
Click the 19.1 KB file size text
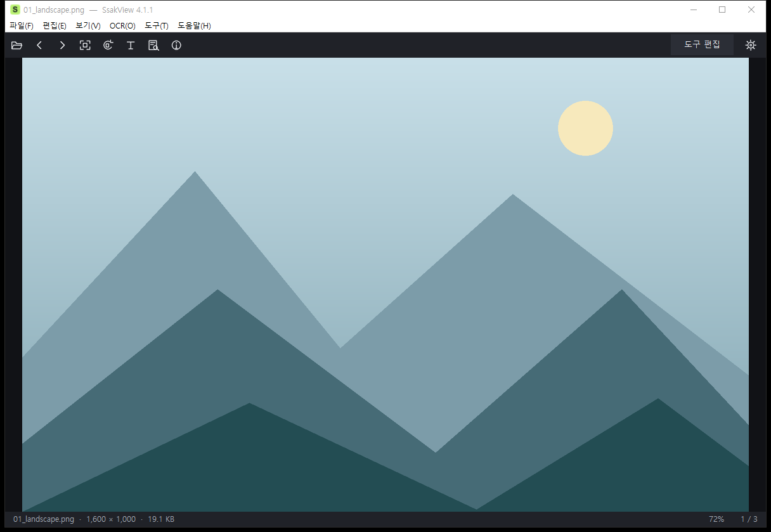tap(161, 519)
